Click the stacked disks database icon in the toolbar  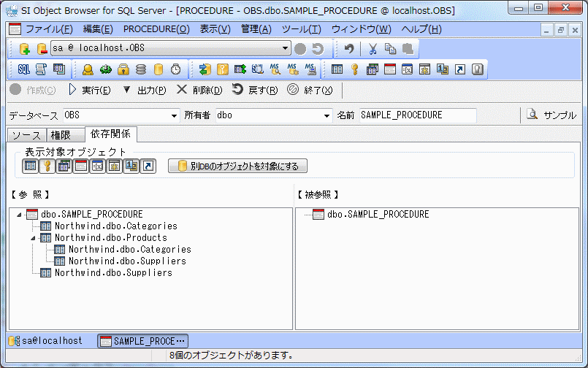(x=141, y=69)
